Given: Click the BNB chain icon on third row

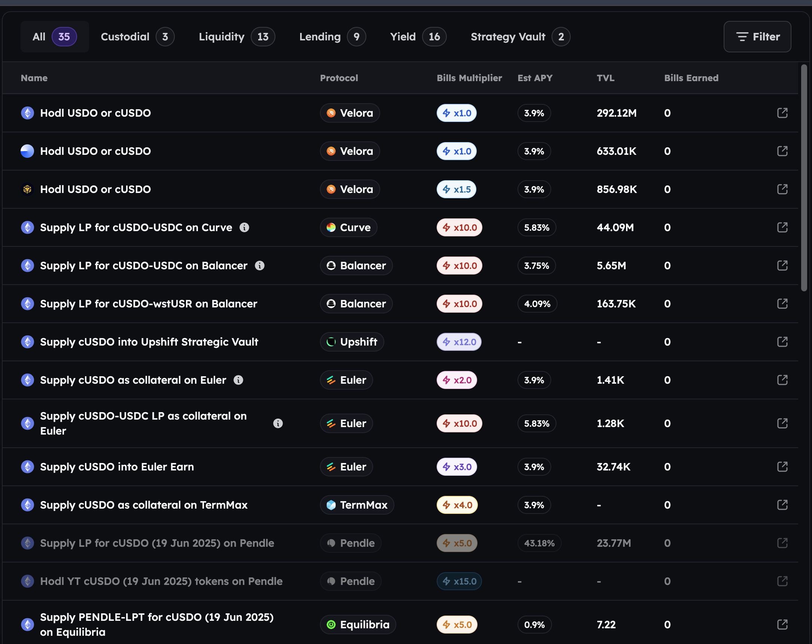Looking at the screenshot, I should (27, 189).
